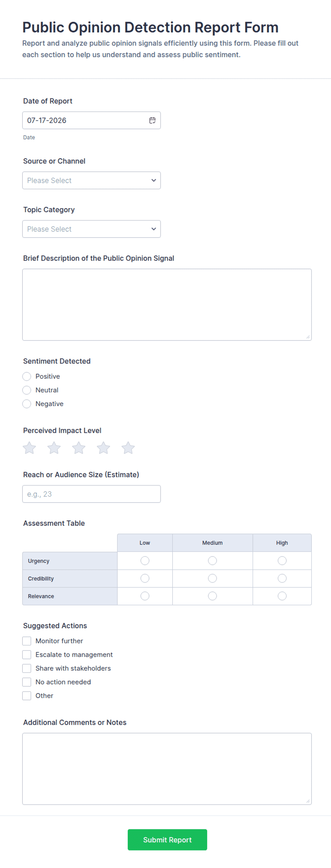Rate impact level two stars
This screenshot has height=868, width=331.
54,448
